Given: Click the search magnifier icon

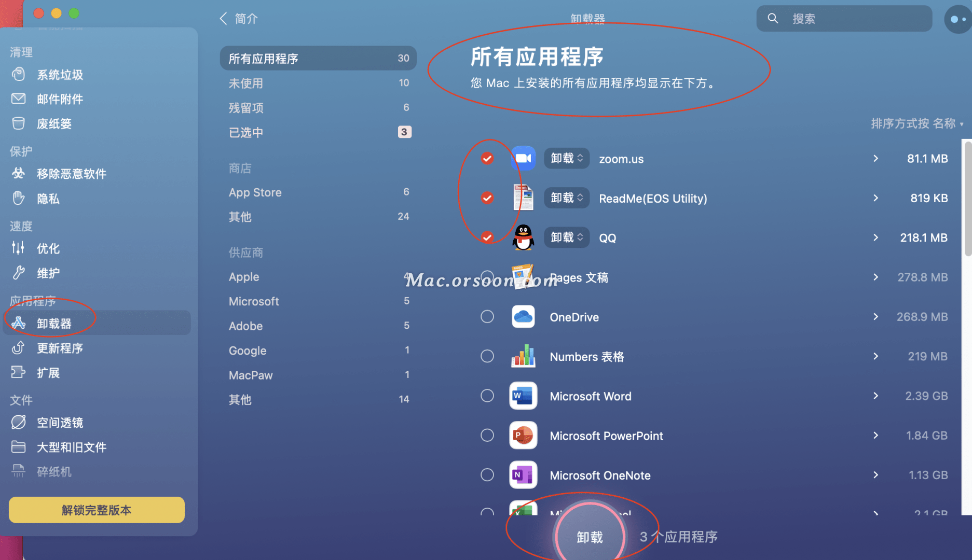Looking at the screenshot, I should (x=773, y=19).
